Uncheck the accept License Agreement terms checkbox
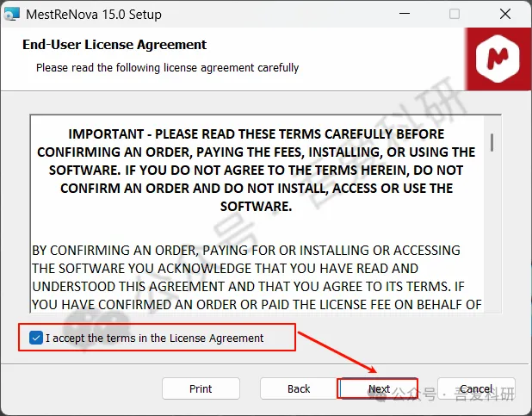The height and width of the screenshot is (416, 532). [36, 338]
